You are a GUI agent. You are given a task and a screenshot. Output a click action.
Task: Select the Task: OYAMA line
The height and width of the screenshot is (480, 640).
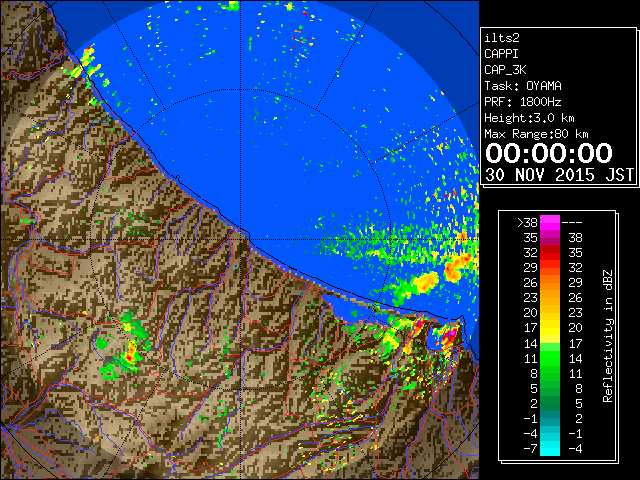[523, 86]
